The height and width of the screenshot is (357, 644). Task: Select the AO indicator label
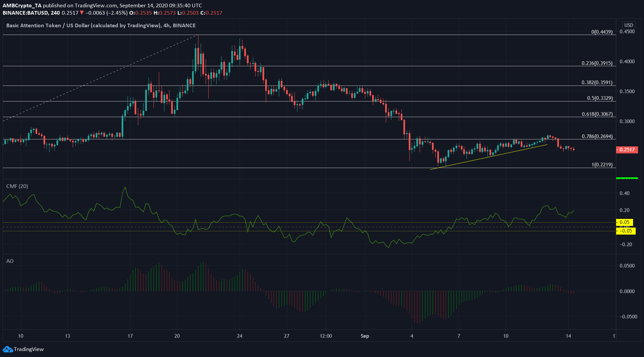[10, 261]
